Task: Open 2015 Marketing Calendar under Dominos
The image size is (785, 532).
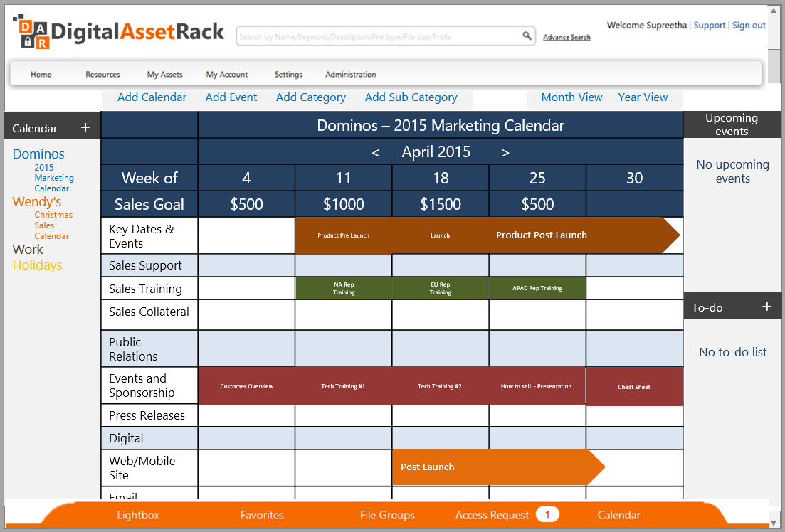Action: pos(54,178)
